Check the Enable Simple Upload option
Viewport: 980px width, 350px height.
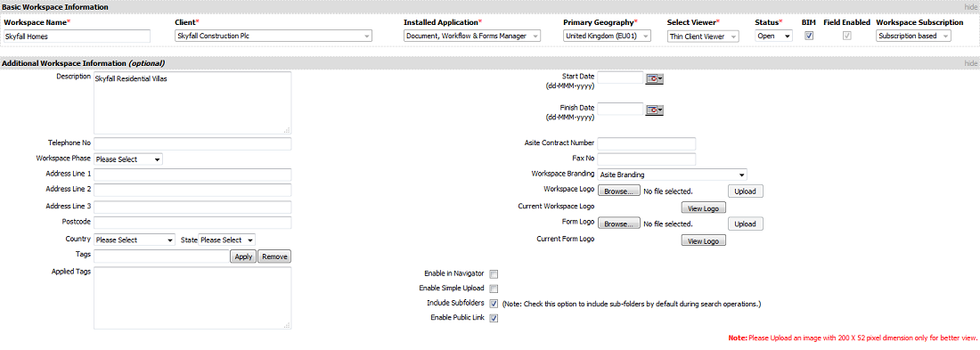pos(494,289)
